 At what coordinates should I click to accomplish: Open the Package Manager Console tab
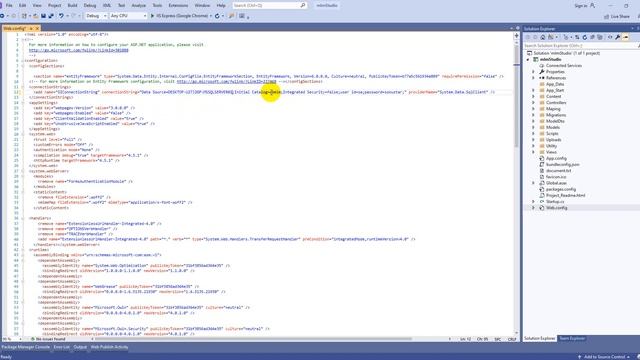[25, 347]
